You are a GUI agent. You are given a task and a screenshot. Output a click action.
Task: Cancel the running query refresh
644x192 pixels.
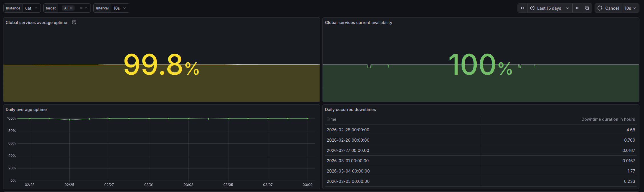tap(612, 8)
